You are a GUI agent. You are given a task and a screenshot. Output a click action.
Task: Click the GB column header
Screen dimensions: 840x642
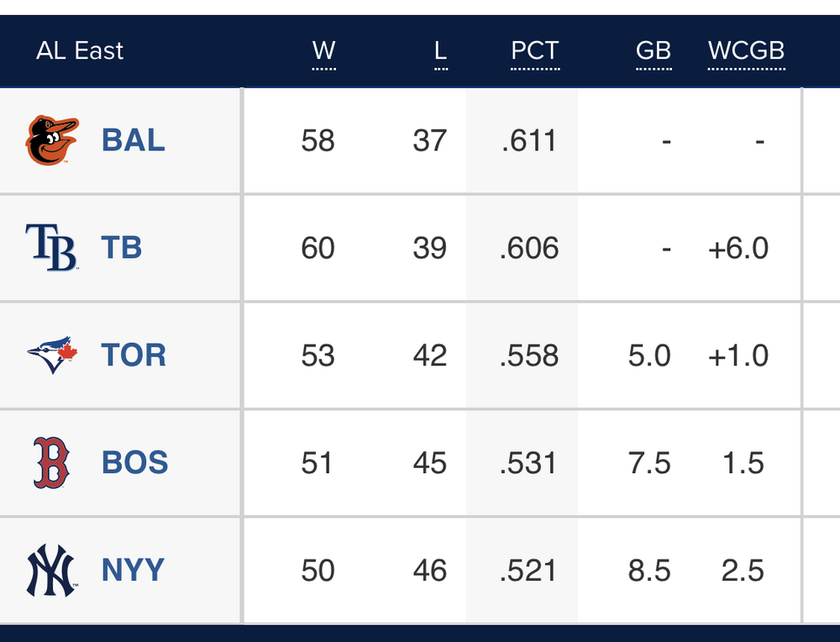(653, 51)
